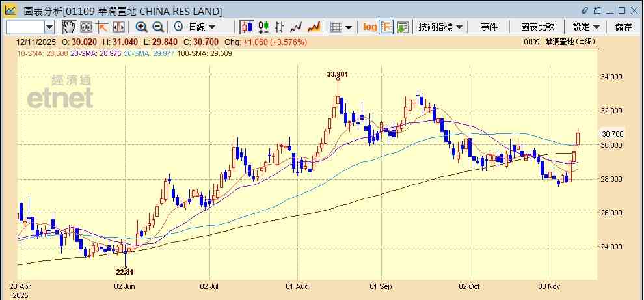The width and height of the screenshot is (644, 300).
Task: Switch to the area mountain chart
Action: click(x=314, y=27)
